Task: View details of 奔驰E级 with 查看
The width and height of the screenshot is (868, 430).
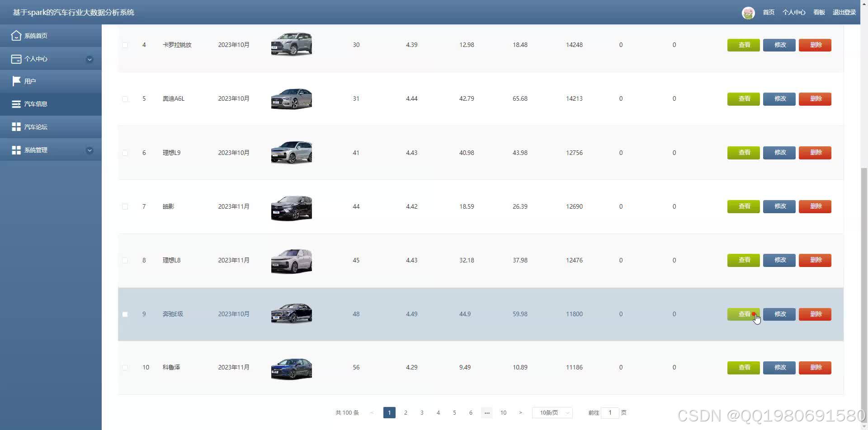Action: tap(743, 314)
